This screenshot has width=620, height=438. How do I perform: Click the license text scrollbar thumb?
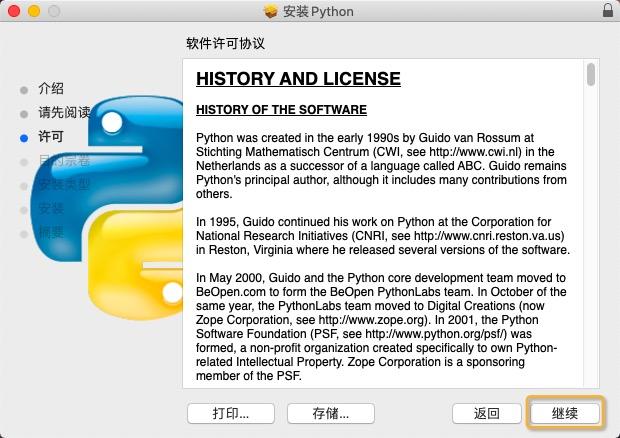(591, 74)
